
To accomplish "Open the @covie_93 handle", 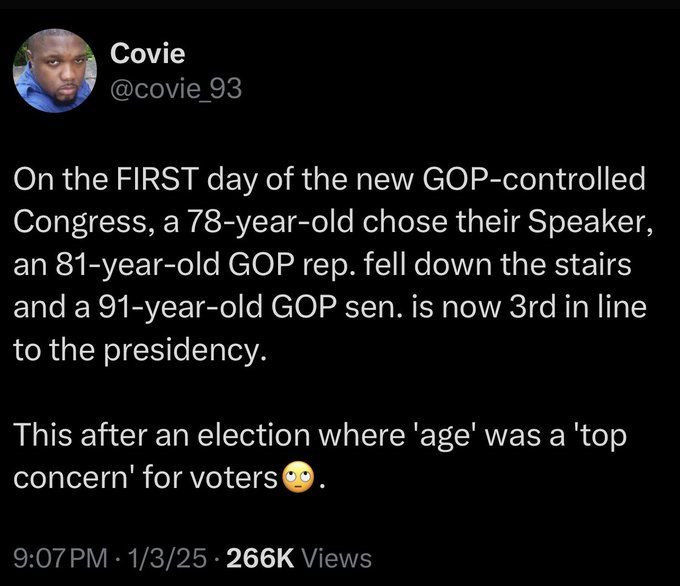I will 176,88.
